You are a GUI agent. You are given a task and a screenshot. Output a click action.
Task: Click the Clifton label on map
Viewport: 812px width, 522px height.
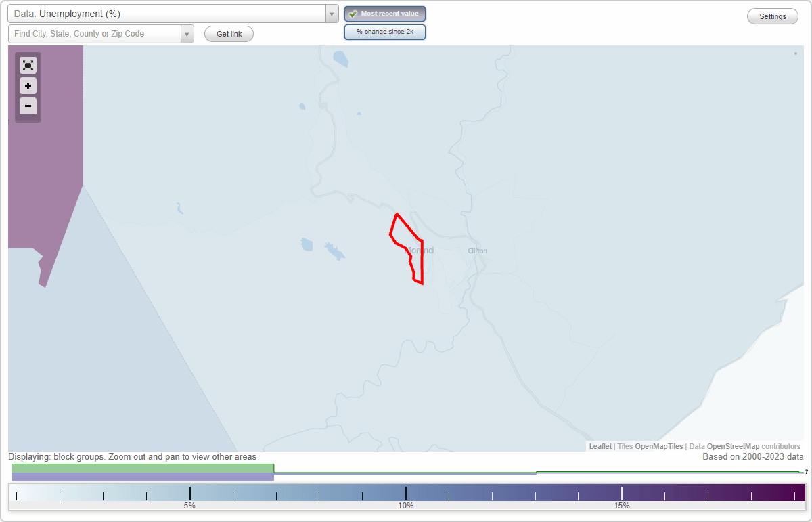pos(477,251)
